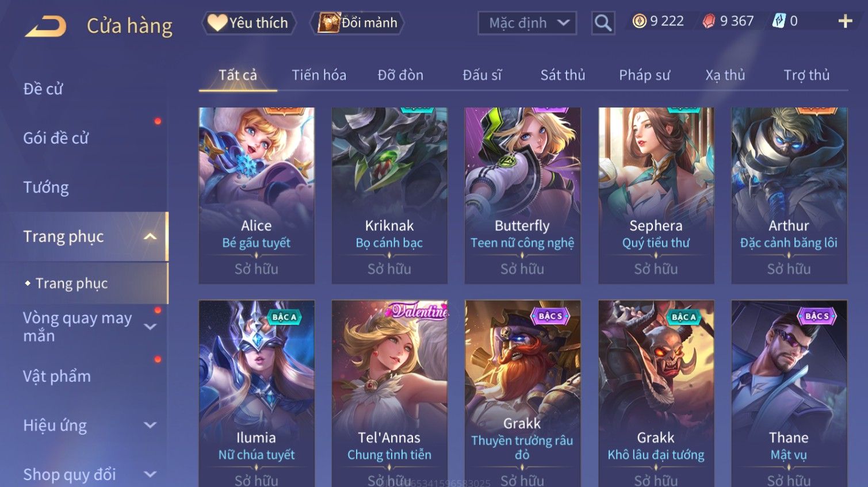Screen dimensions: 868x487
Task: Switch to the Sát thủ tab
Action: pyautogui.click(x=563, y=75)
